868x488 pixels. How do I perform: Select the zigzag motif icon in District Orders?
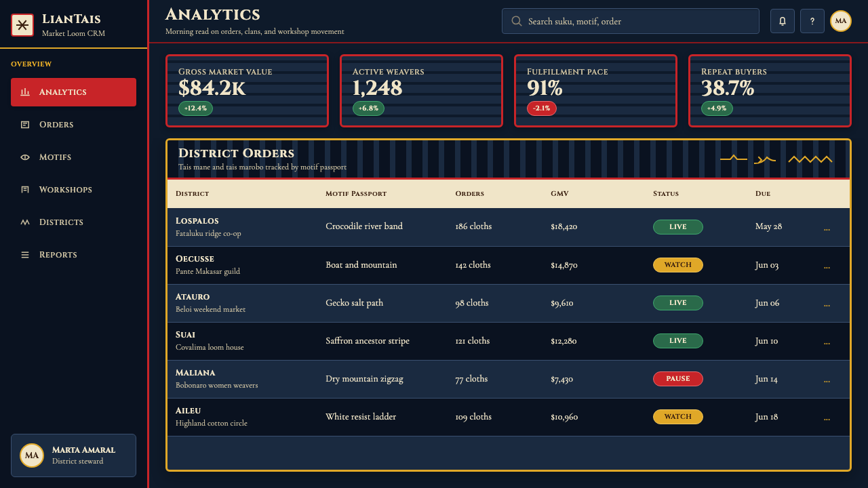pos(810,159)
